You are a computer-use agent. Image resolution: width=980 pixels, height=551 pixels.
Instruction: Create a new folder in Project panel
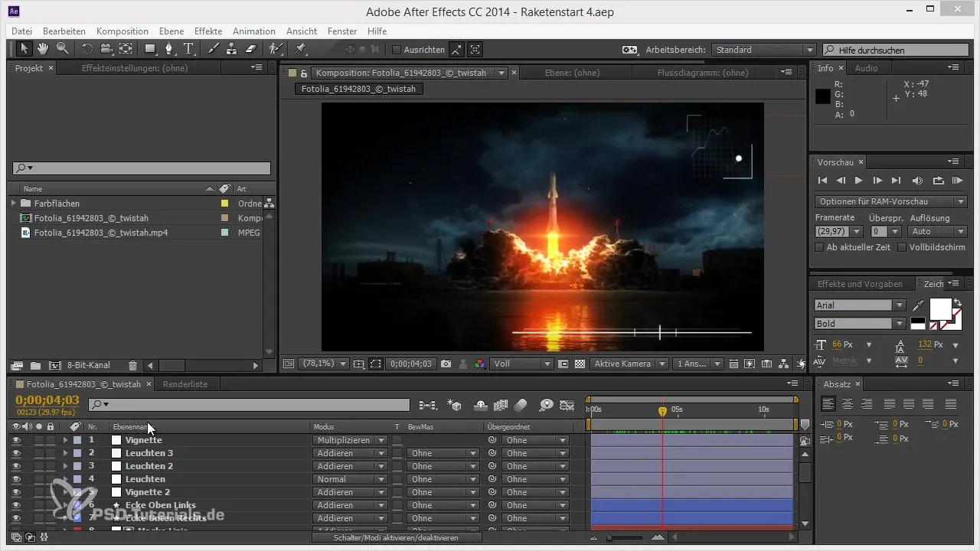(35, 366)
